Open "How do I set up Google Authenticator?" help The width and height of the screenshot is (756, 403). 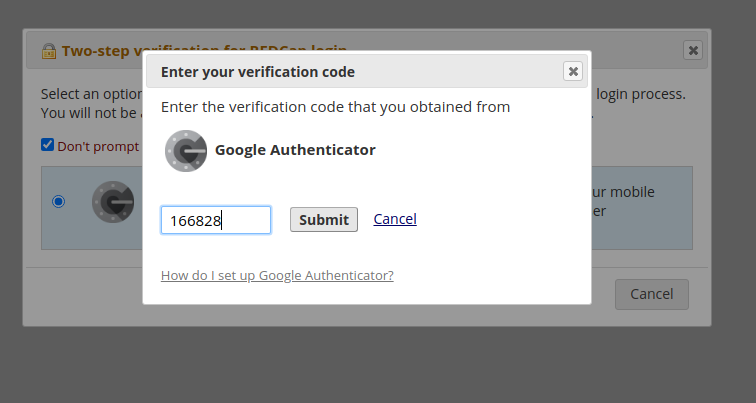277,275
